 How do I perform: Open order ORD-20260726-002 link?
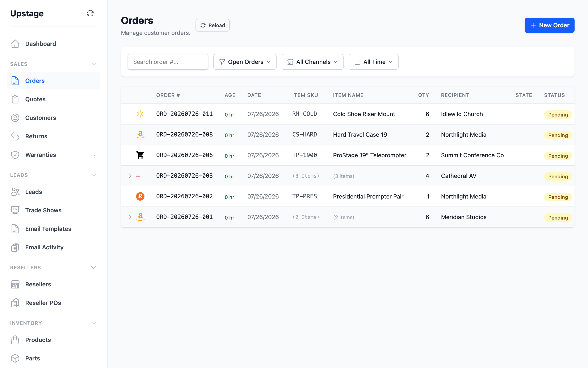click(x=184, y=196)
